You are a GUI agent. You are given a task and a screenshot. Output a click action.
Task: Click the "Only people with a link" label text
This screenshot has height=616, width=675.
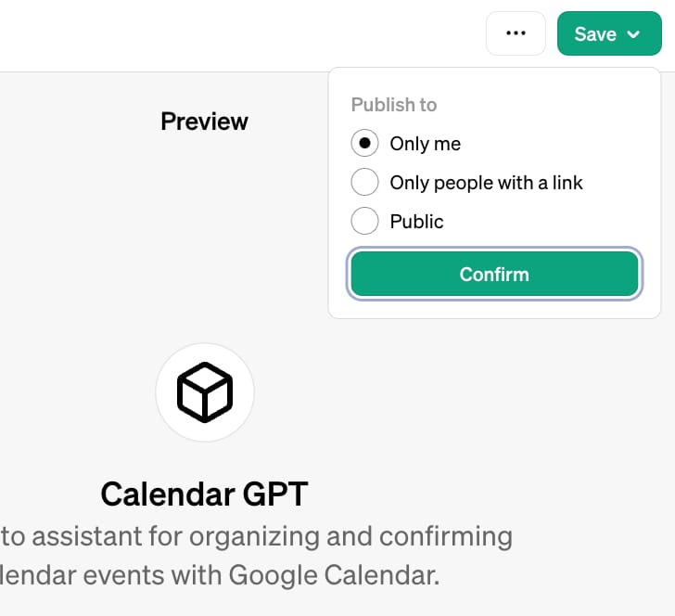(486, 183)
